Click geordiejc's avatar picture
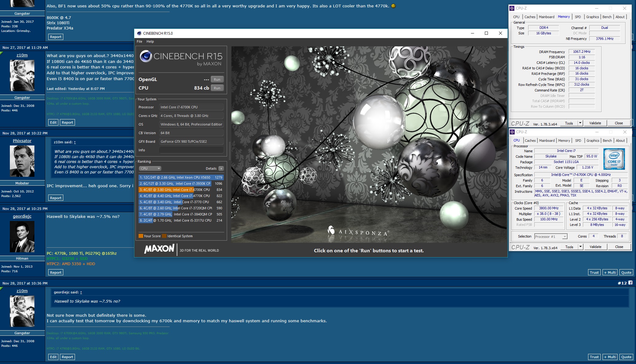The image size is (636, 364). [x=22, y=237]
